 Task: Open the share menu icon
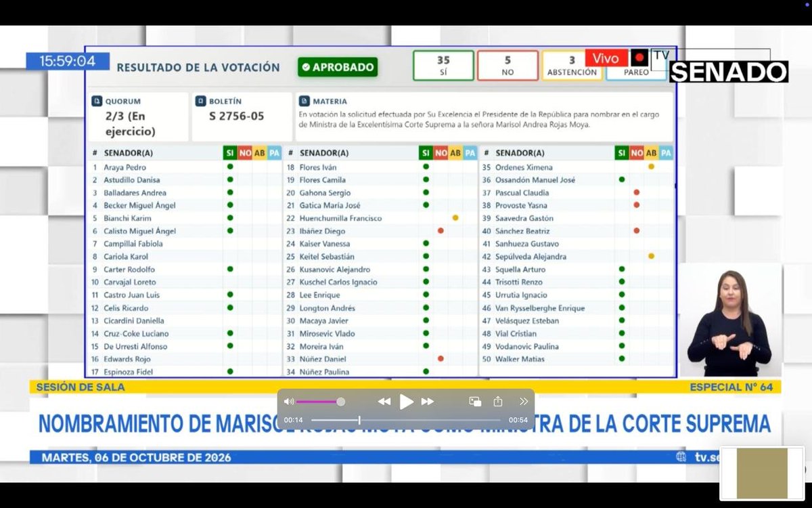click(498, 402)
